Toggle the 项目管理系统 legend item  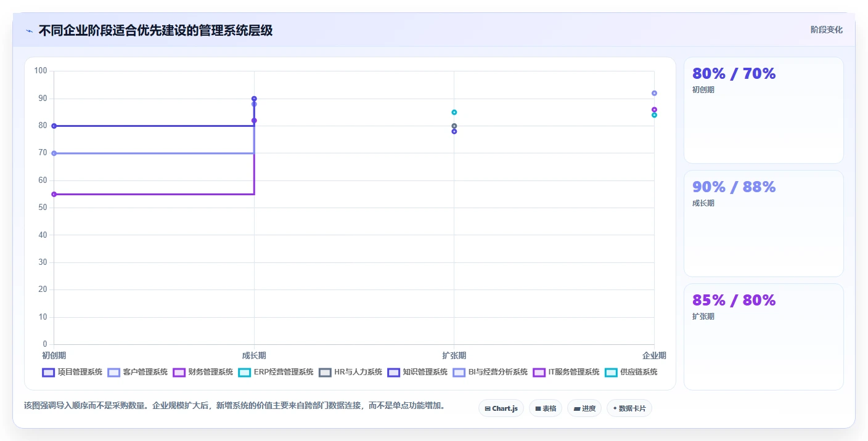click(x=72, y=372)
